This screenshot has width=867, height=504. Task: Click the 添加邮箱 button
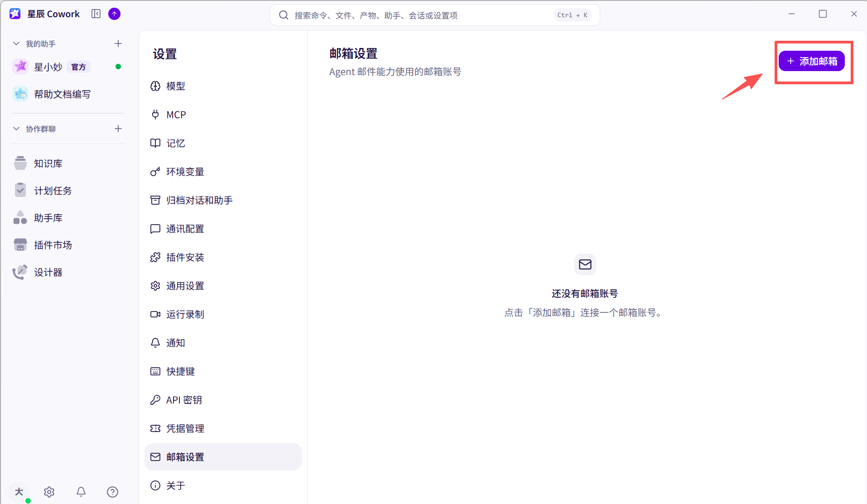(812, 61)
